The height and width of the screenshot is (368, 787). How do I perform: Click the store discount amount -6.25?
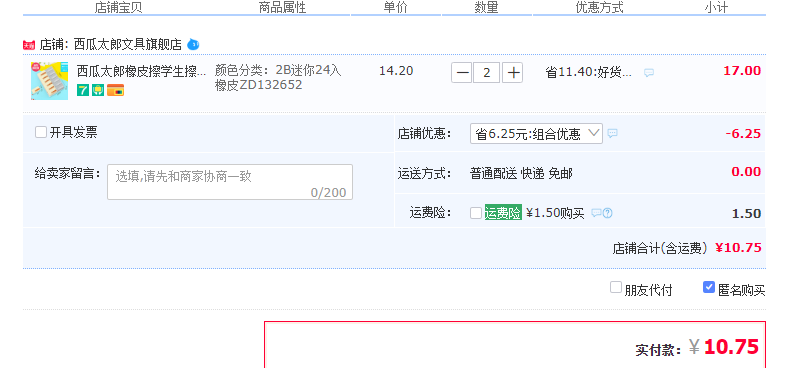(x=743, y=134)
